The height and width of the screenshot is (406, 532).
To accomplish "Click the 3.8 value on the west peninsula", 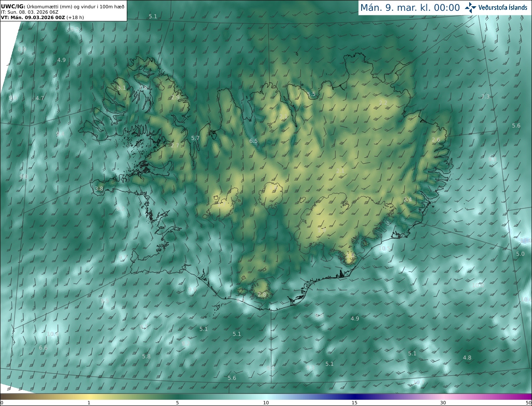I will 99,188.
